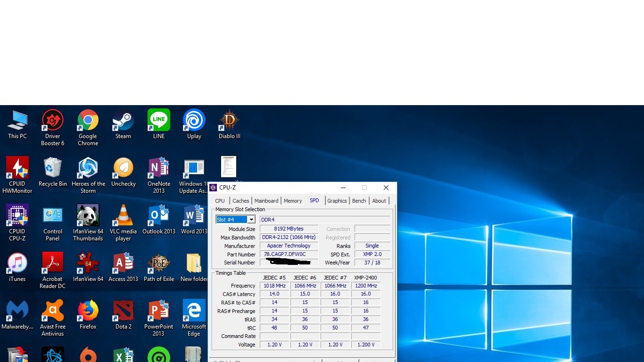Open Word 2013 desktop shortcut

194,220
